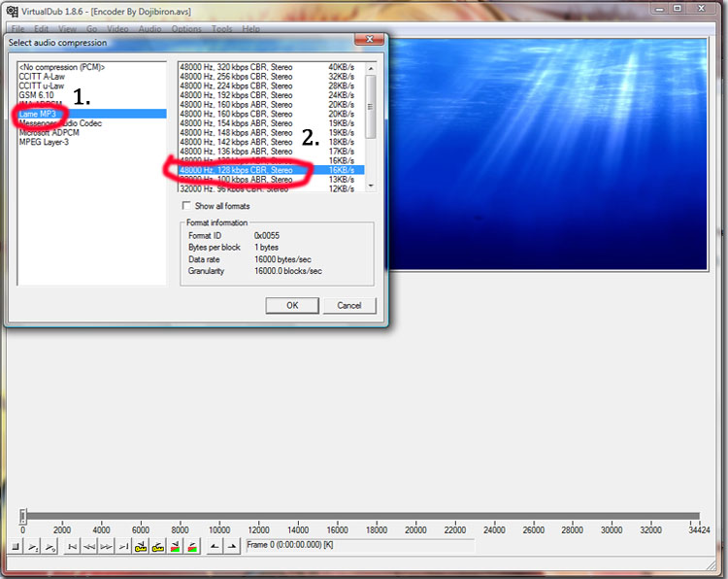The height and width of the screenshot is (579, 728).
Task: Choose 48000 Hz, 128 kbps CBR, Stereo
Action: tap(272, 170)
